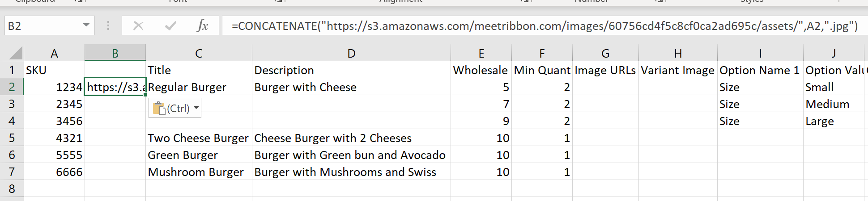Select the Regular Burger cell

coord(198,87)
